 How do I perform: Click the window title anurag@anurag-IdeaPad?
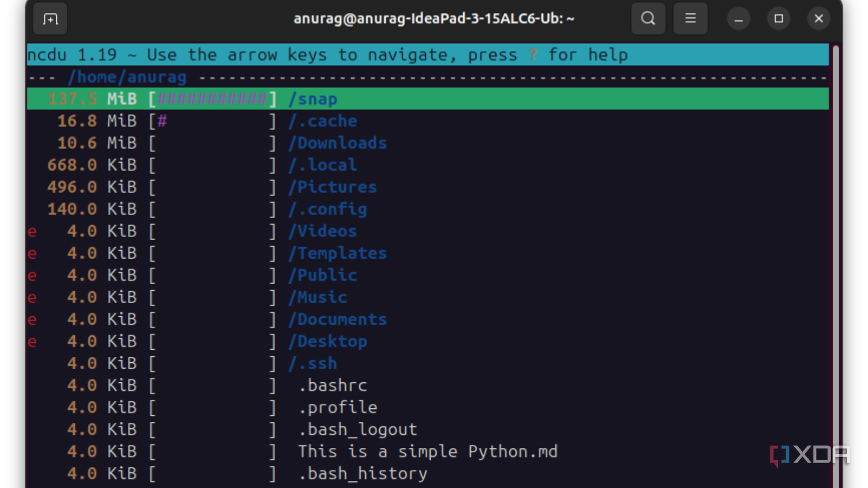[433, 19]
